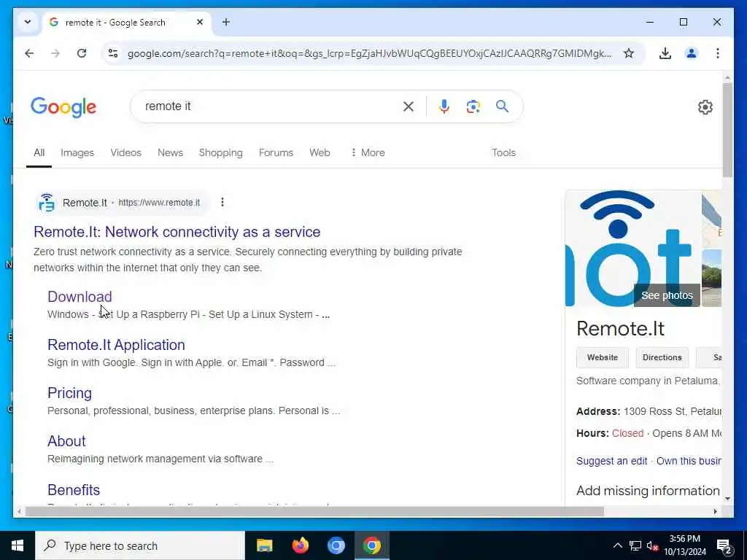Click the scrollbar right arrow
The image size is (747, 560).
[x=715, y=512]
